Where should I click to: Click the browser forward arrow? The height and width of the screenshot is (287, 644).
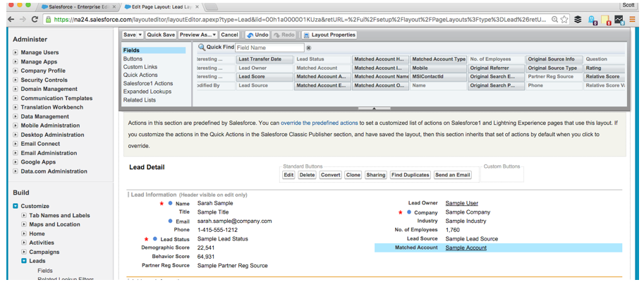point(23,19)
